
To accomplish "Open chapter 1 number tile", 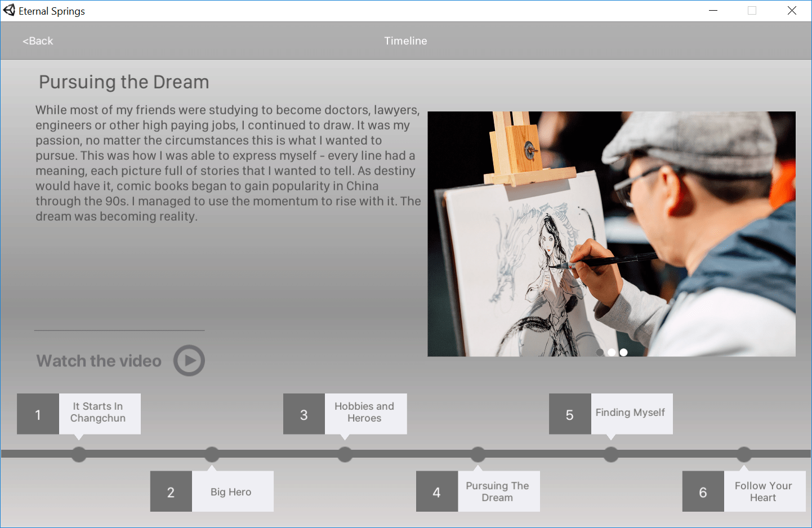I will (x=38, y=414).
